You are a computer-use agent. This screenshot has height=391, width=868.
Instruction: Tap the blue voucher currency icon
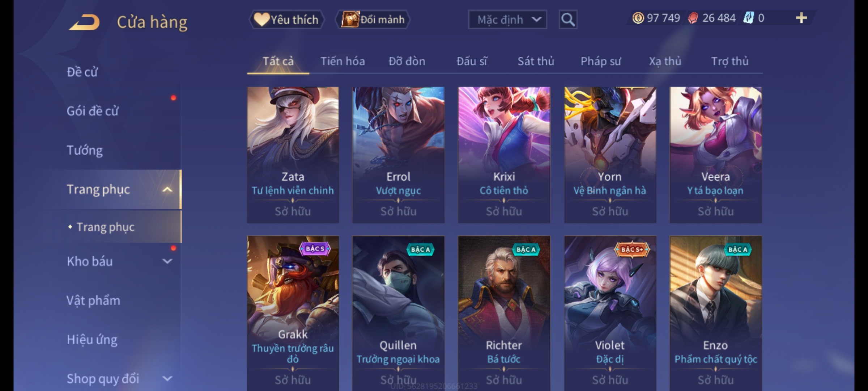tap(748, 18)
